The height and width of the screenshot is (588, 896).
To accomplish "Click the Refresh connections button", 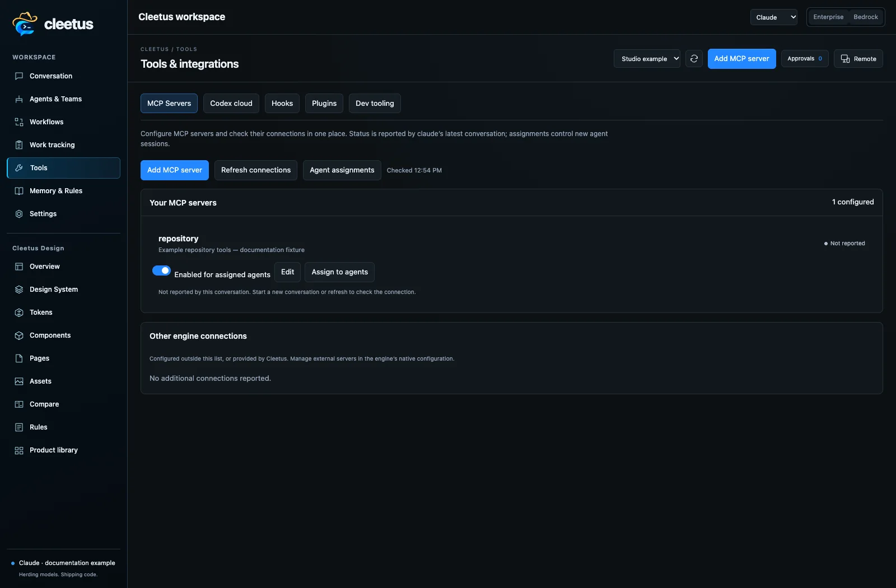I will click(256, 170).
